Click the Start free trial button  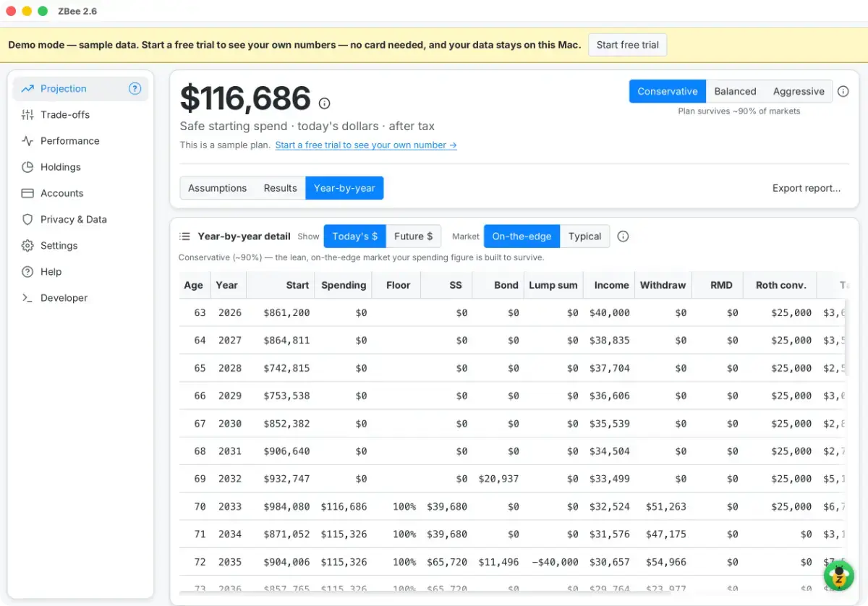[x=627, y=45]
